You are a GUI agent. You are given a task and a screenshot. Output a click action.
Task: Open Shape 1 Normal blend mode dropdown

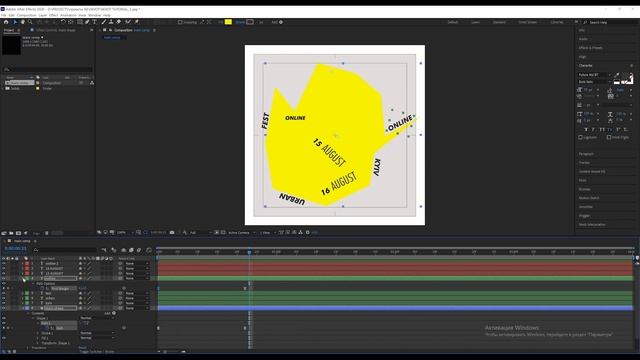[97, 318]
